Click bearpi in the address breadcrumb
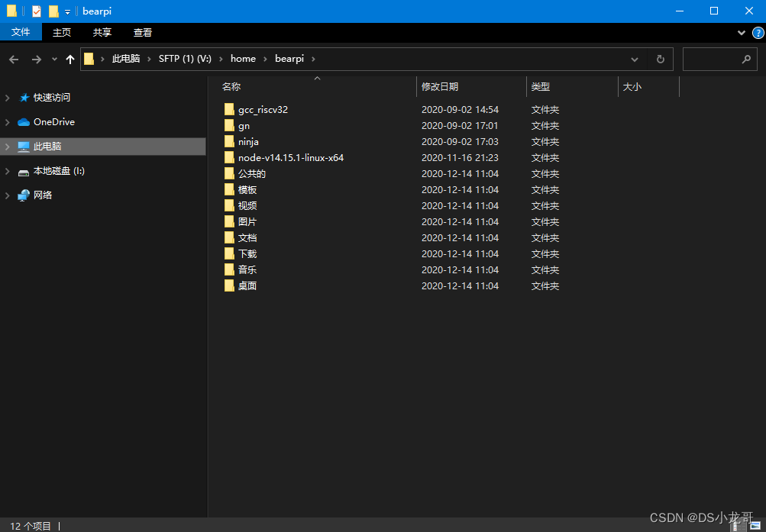Viewport: 766px width, 532px height. (x=289, y=59)
